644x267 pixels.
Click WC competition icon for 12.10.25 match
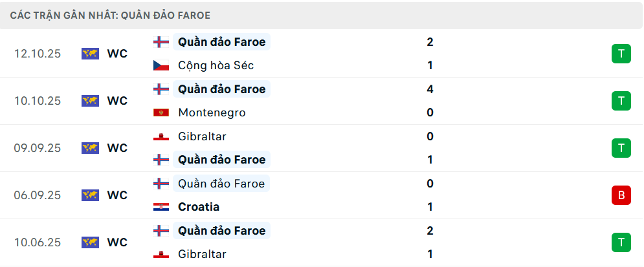(90, 54)
